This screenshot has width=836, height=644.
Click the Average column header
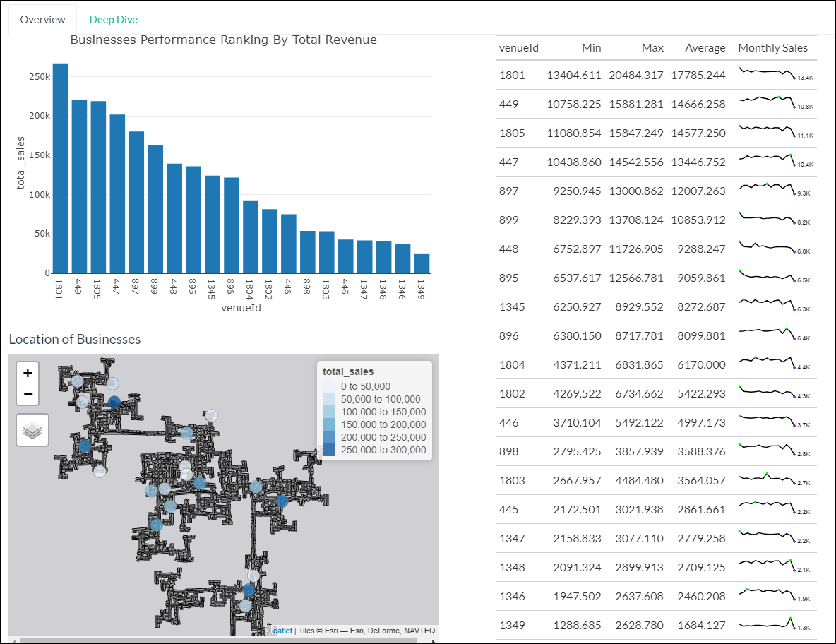coord(705,48)
